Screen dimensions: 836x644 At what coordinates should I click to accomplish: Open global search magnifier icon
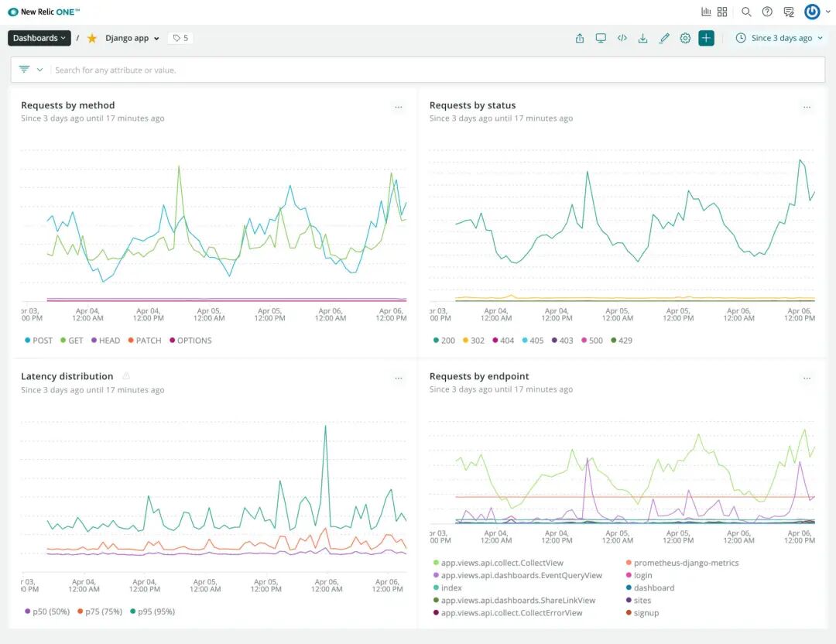tap(746, 12)
